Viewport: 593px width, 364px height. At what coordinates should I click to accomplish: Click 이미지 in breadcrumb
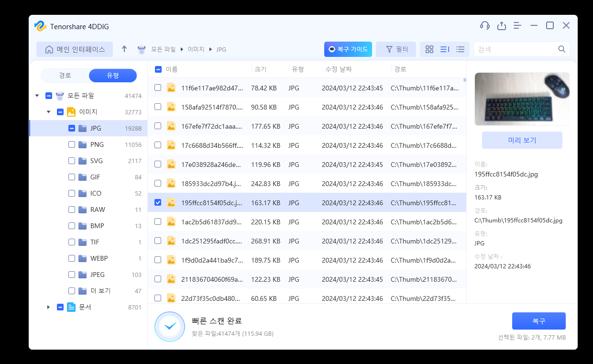pyautogui.click(x=196, y=49)
